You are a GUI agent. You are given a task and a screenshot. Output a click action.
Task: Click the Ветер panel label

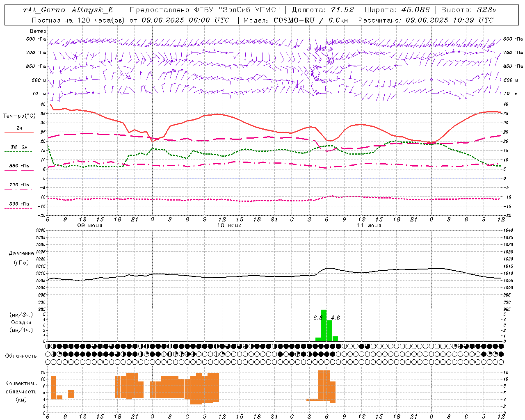pyautogui.click(x=38, y=31)
